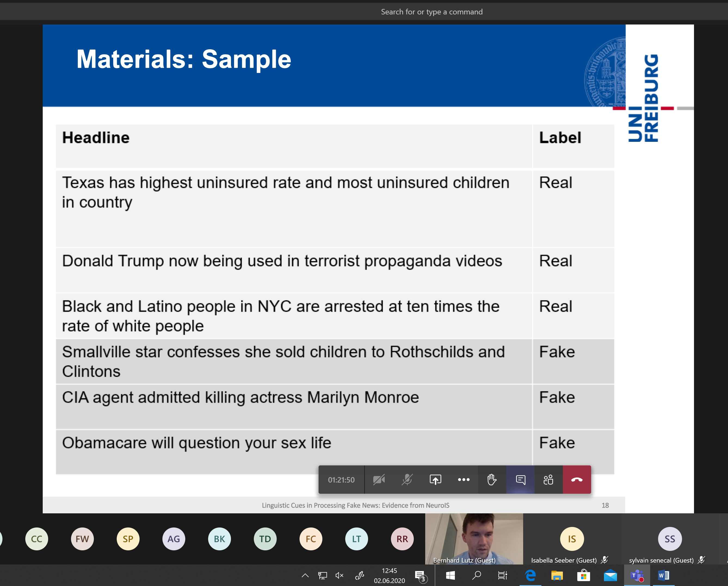728x586 pixels.
Task: Expand hidden system tray icons
Action: point(305,575)
